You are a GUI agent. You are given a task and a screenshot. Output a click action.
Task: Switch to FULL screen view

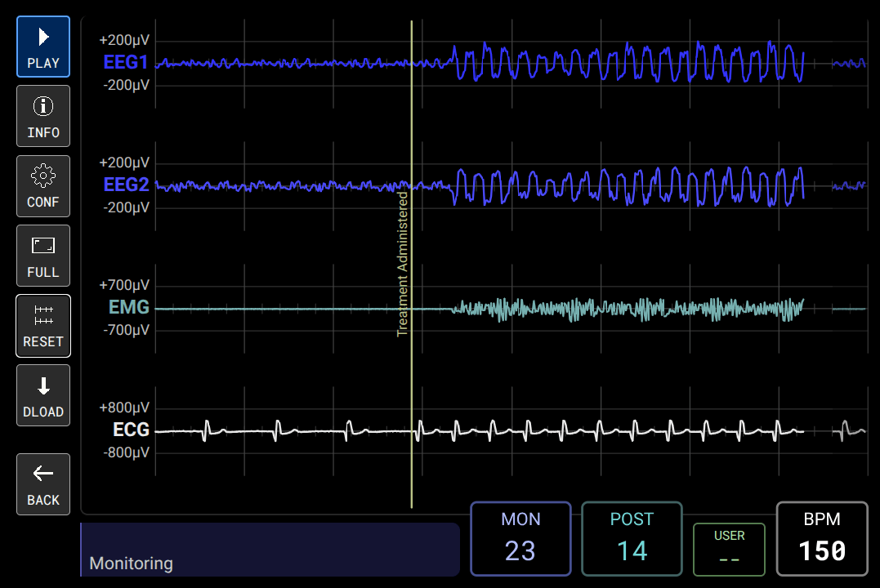(x=43, y=256)
